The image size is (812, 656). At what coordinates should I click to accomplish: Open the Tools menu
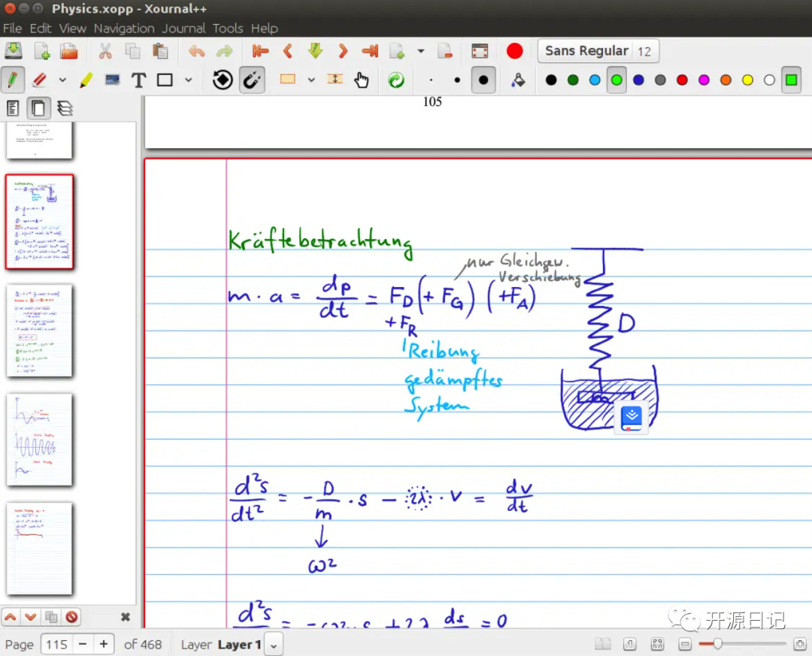[228, 29]
